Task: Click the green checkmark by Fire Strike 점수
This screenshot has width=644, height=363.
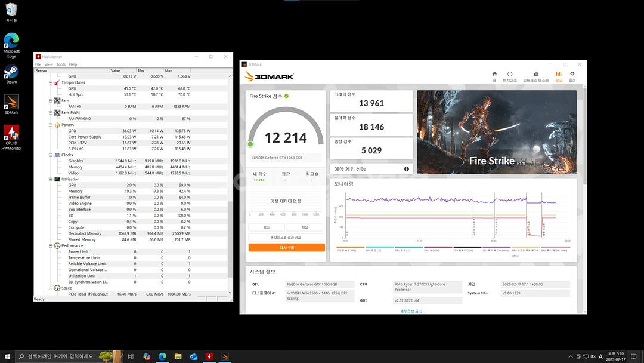Action: [x=286, y=96]
